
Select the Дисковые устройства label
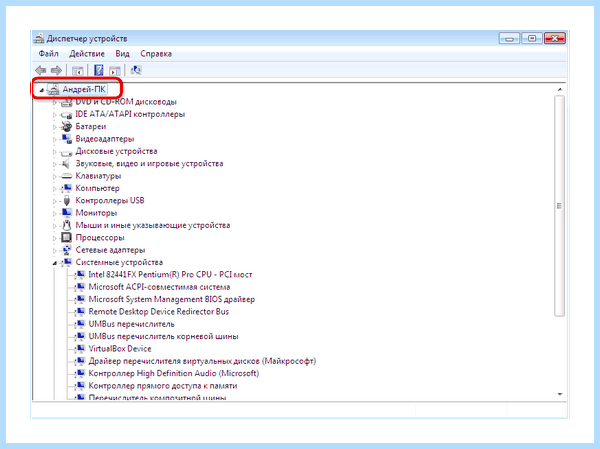[116, 151]
